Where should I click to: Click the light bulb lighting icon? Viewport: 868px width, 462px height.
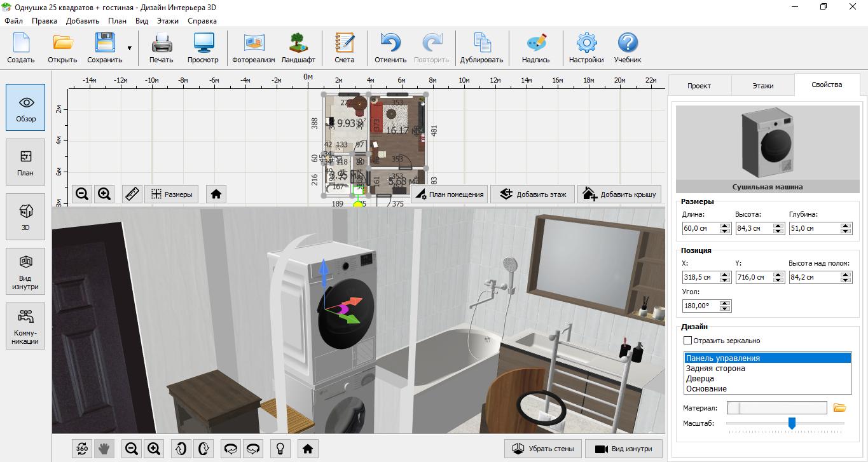click(x=279, y=449)
